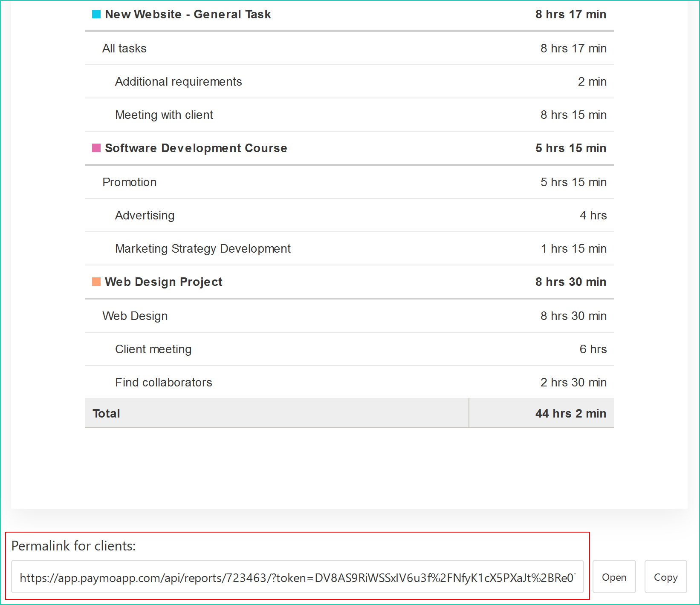Click the cyan color square beside New Website

[96, 14]
